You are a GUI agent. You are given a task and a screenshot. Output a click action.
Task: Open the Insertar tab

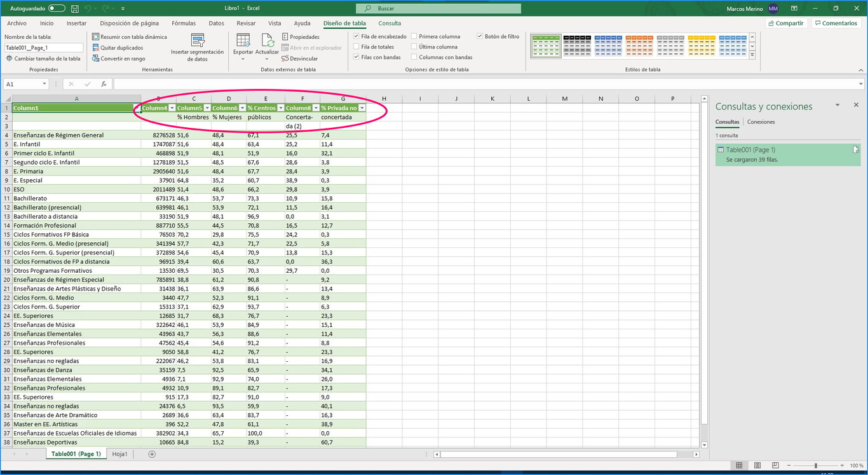pos(76,23)
